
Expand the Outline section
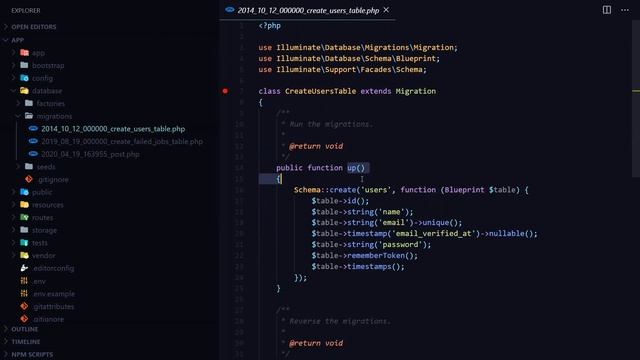[x=24, y=329]
